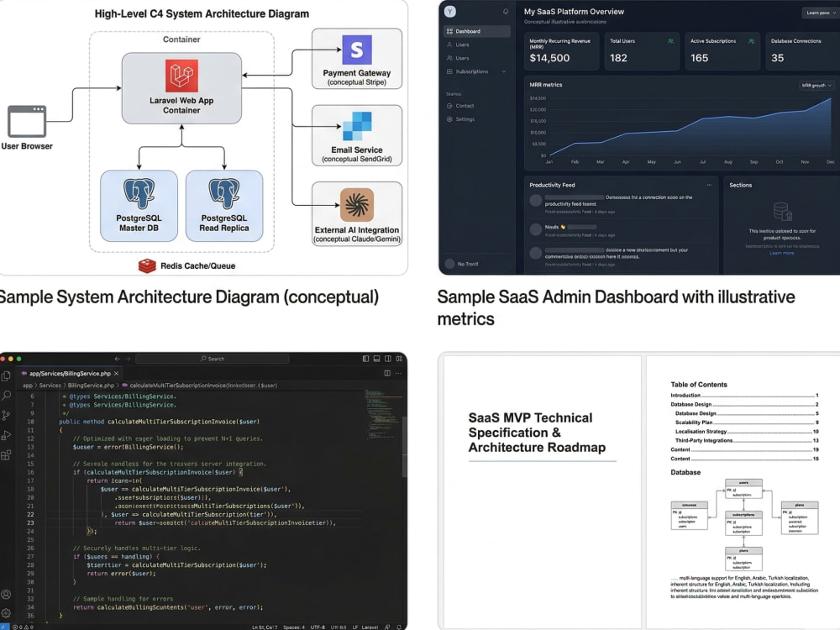Click the Stripe Payment Gateway icon

pyautogui.click(x=357, y=50)
